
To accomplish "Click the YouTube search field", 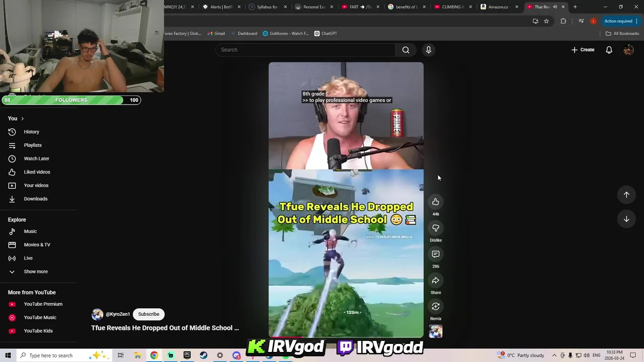I will click(x=305, y=50).
